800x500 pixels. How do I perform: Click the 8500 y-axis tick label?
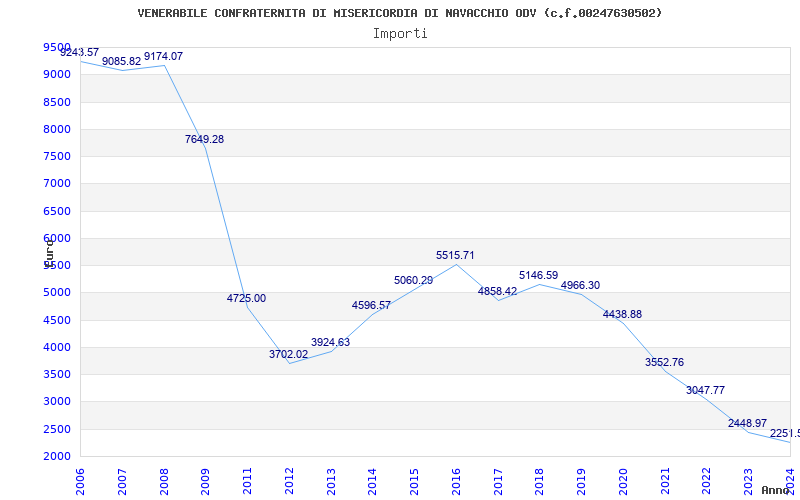(x=57, y=102)
